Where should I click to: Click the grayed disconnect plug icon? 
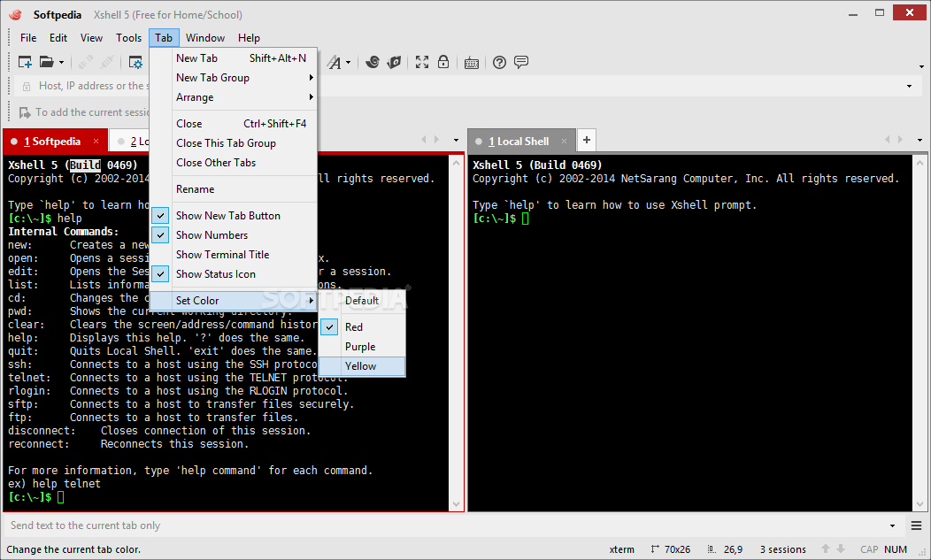point(107,62)
